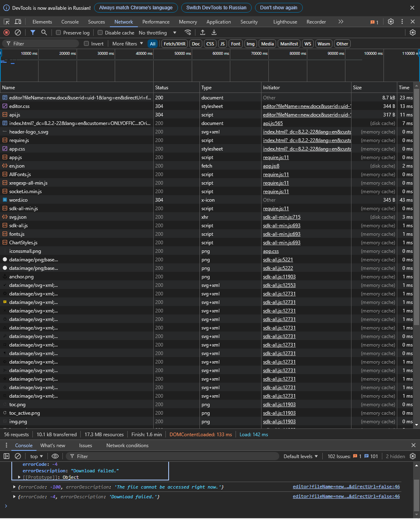Enable the Disable cache checkbox

click(x=100, y=32)
